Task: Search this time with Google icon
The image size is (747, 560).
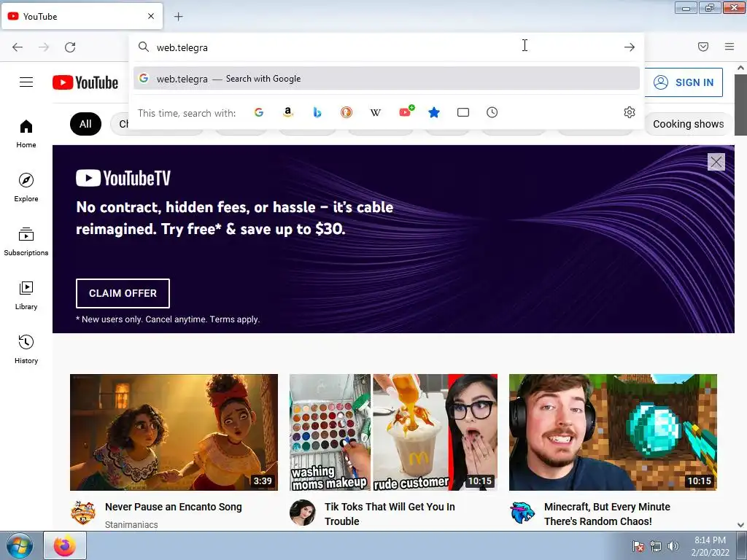Action: click(x=259, y=112)
